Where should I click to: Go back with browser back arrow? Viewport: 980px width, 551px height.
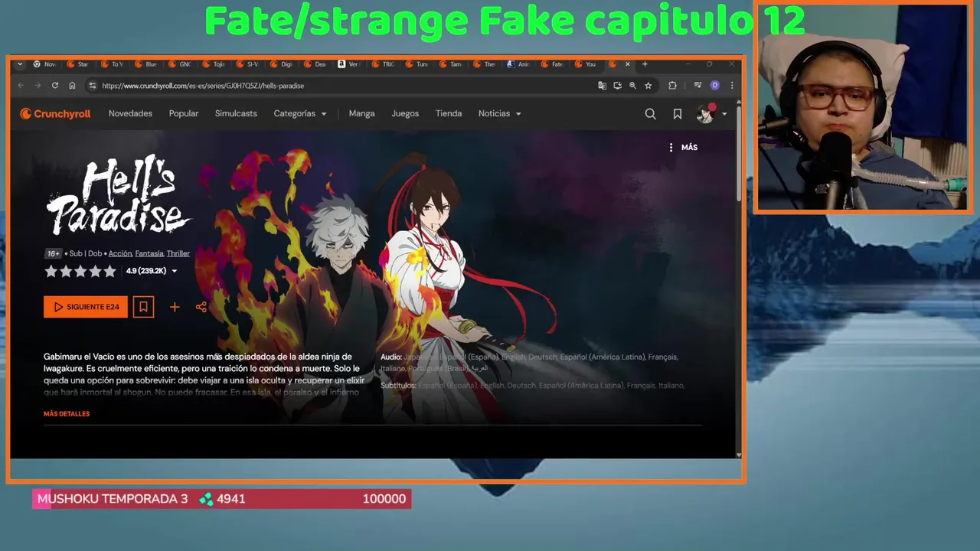coord(21,86)
